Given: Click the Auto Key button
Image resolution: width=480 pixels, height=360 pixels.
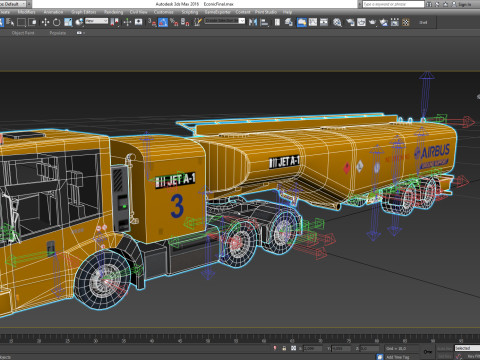Looking at the screenshot, I should tap(444, 348).
